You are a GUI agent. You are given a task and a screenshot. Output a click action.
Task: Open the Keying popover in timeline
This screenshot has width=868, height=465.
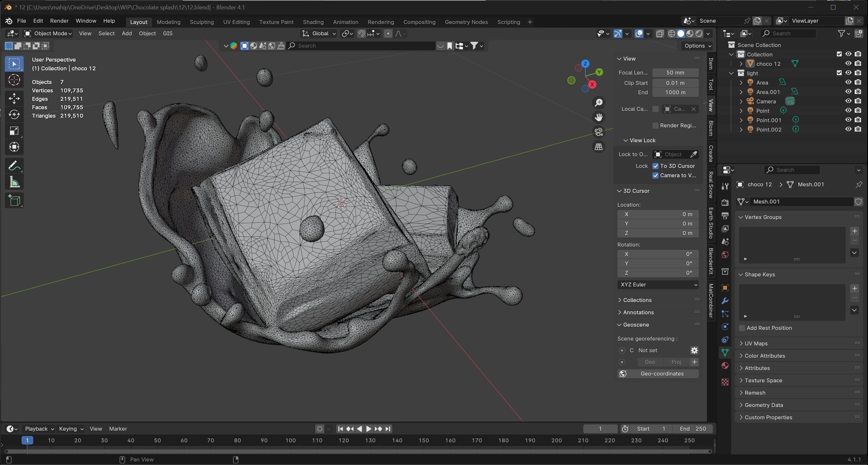point(71,429)
